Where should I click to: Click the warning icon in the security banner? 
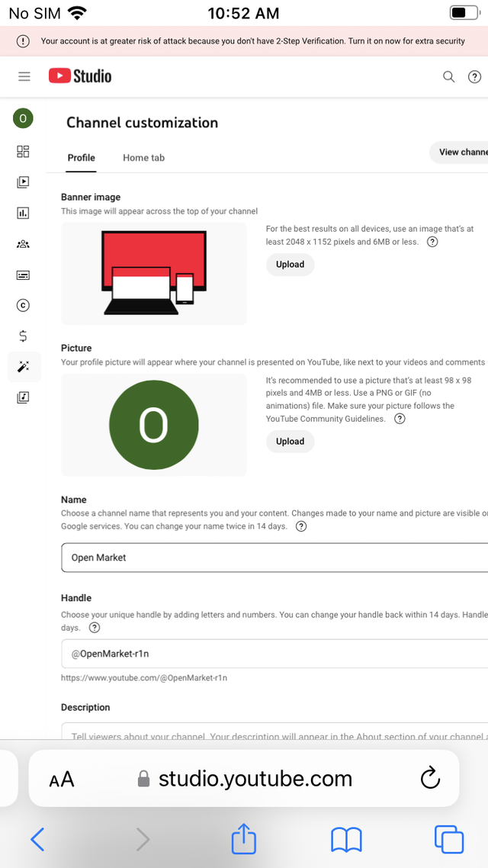pyautogui.click(x=23, y=41)
